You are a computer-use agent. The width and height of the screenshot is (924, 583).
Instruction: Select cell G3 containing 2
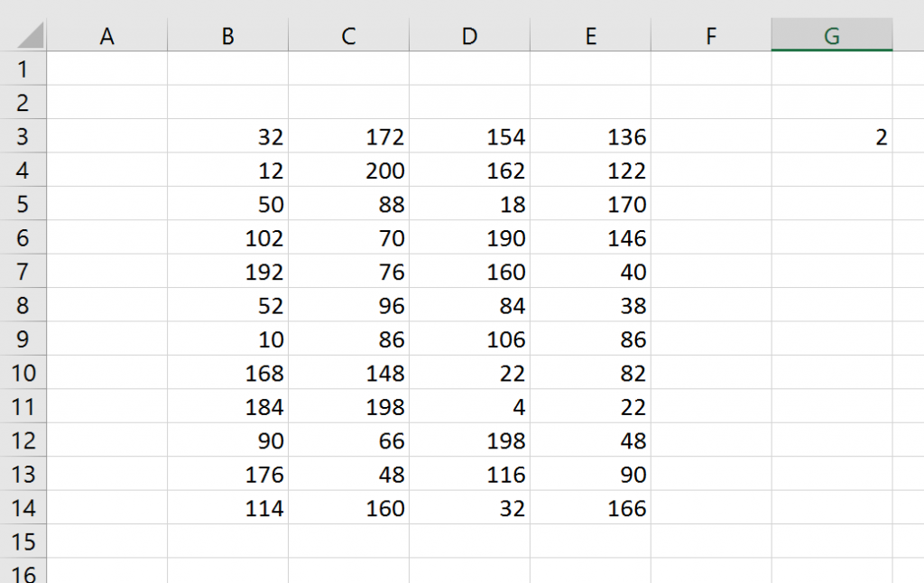(x=832, y=137)
